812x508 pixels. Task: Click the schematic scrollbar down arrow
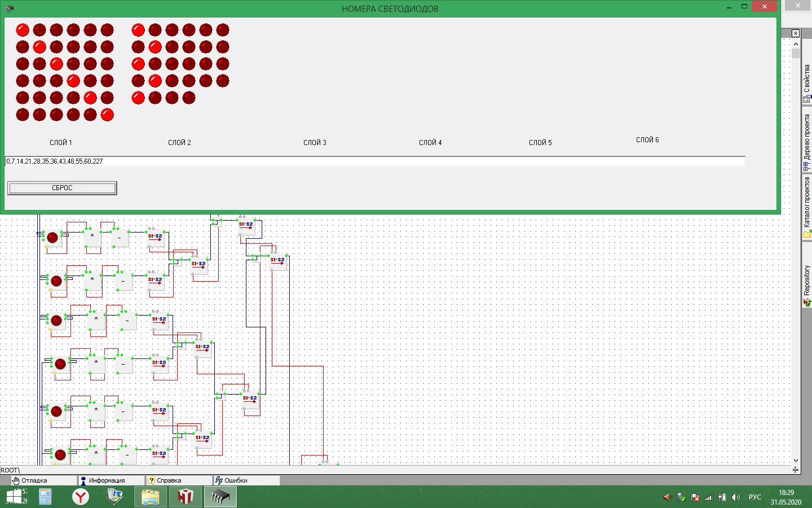click(x=796, y=460)
